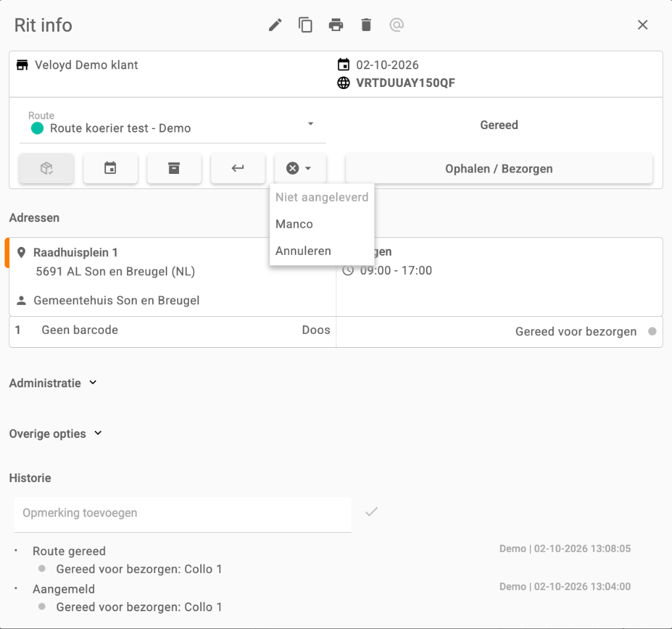Click the location pin at Raadhuisplein 1
This screenshot has height=629, width=672.
click(x=21, y=252)
